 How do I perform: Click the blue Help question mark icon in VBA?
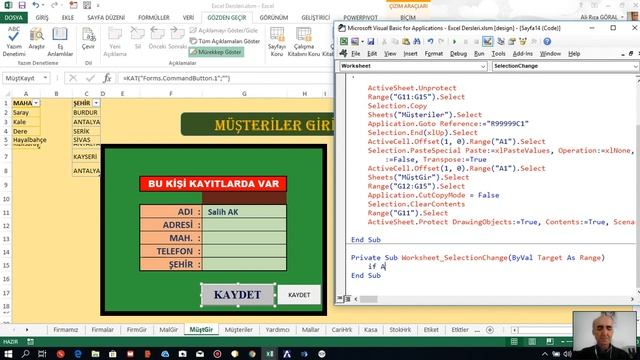[547, 41]
